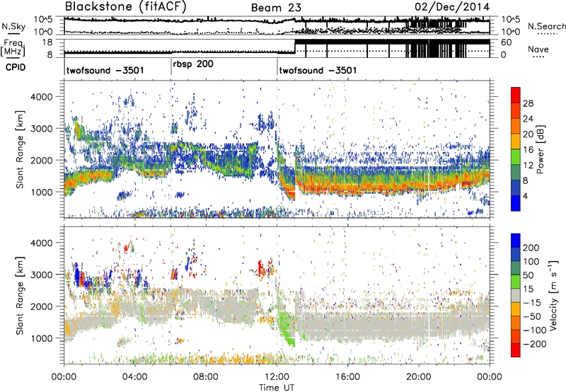Select the second 'twofsound -3501' CPID label after 12:00
This screenshot has height=392, width=566.
318,70
